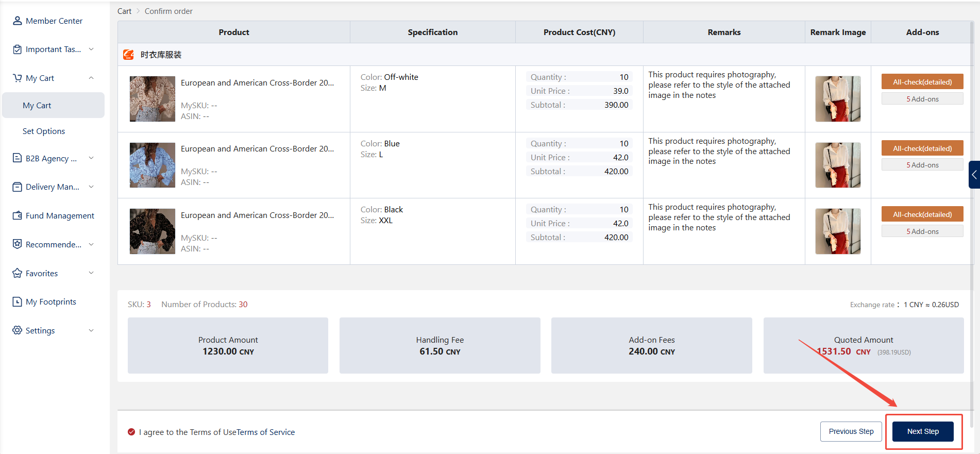This screenshot has width=980, height=454.
Task: Expand the Settings menu chevron
Action: click(x=91, y=330)
